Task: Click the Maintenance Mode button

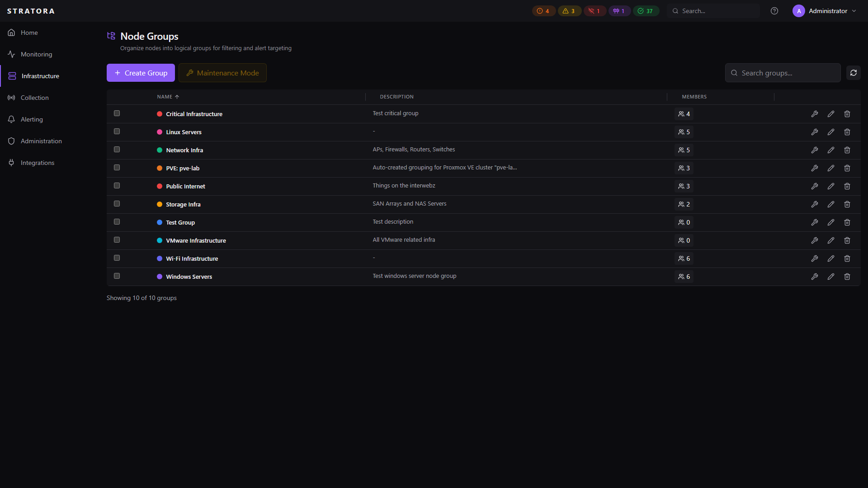Action: tap(222, 73)
